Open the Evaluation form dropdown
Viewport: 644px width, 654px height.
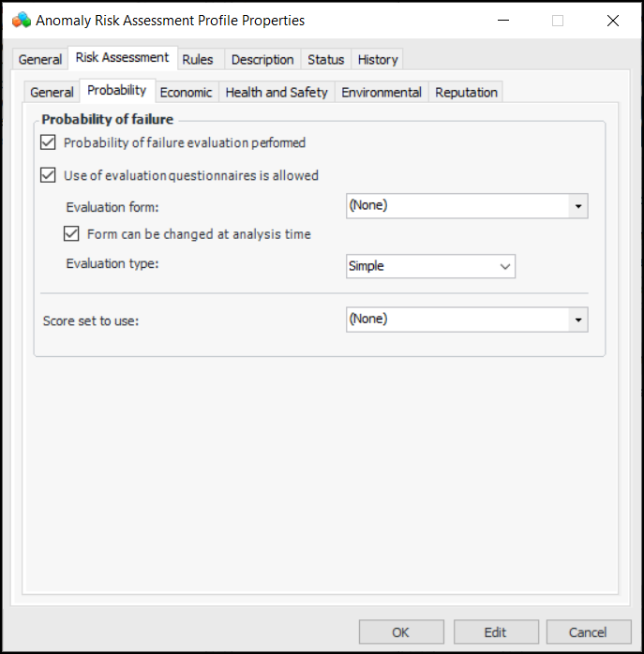[578, 206]
